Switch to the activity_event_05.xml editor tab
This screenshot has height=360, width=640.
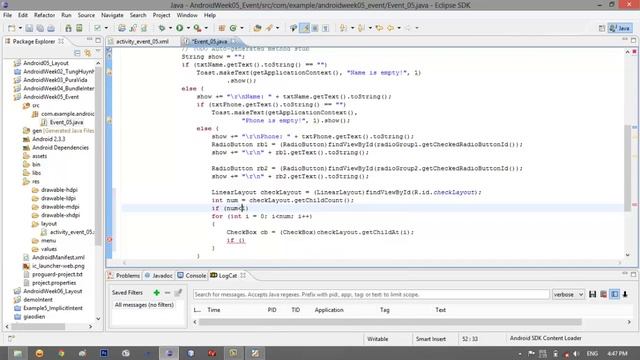[x=142, y=41]
